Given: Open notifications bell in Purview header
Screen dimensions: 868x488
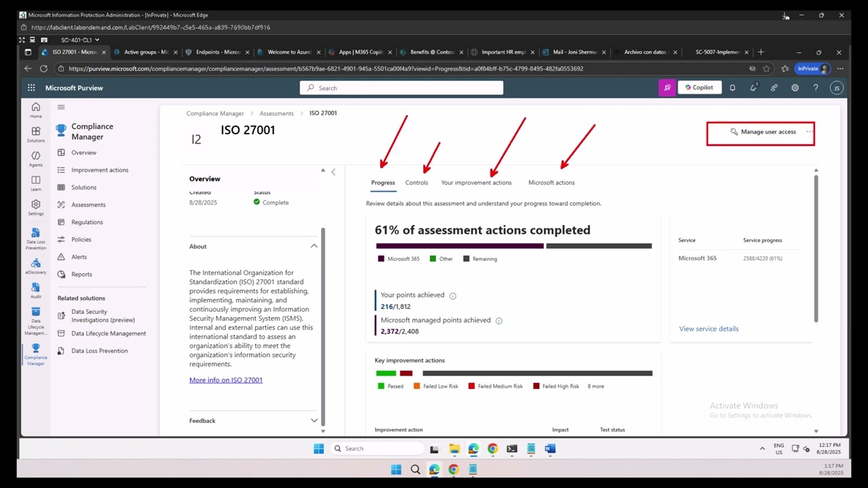Looking at the screenshot, I should pyautogui.click(x=732, y=87).
